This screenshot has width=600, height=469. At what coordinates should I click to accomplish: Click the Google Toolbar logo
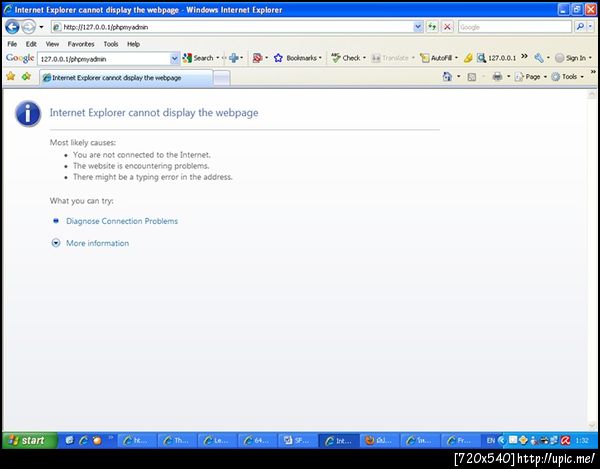(20, 58)
